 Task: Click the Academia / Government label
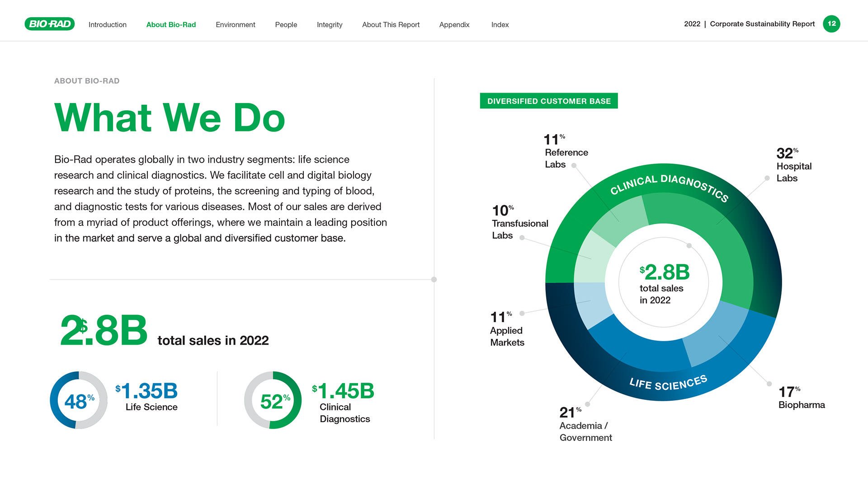585,432
